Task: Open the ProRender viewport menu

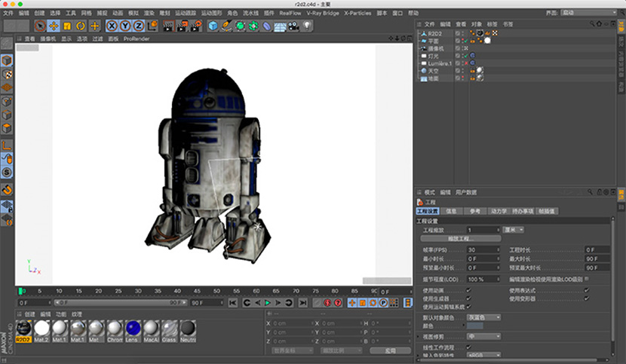Action: (137, 38)
